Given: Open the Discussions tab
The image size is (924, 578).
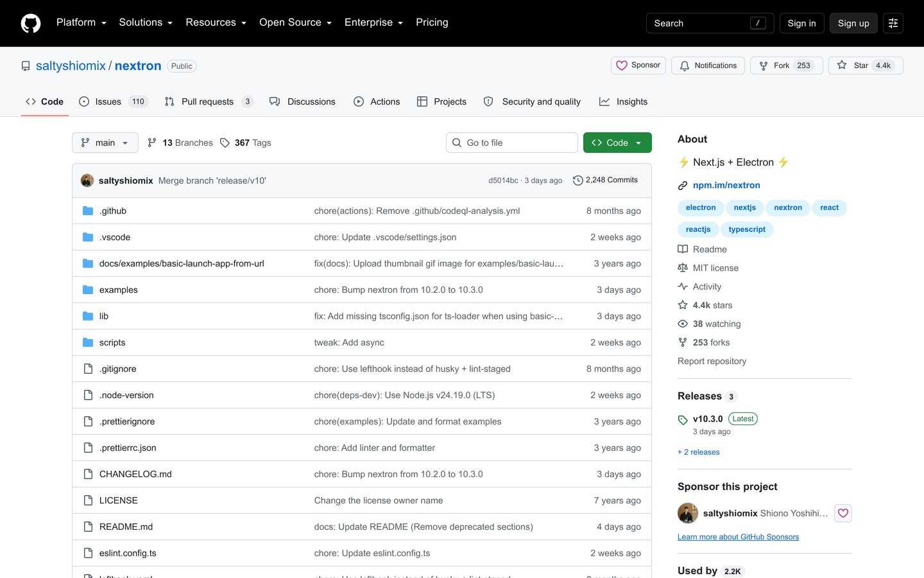Looking at the screenshot, I should [302, 101].
